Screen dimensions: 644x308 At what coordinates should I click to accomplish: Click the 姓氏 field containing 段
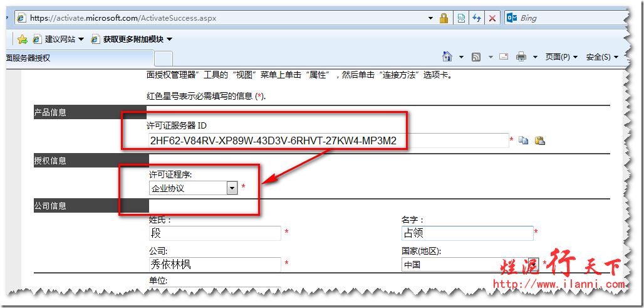click(x=215, y=233)
